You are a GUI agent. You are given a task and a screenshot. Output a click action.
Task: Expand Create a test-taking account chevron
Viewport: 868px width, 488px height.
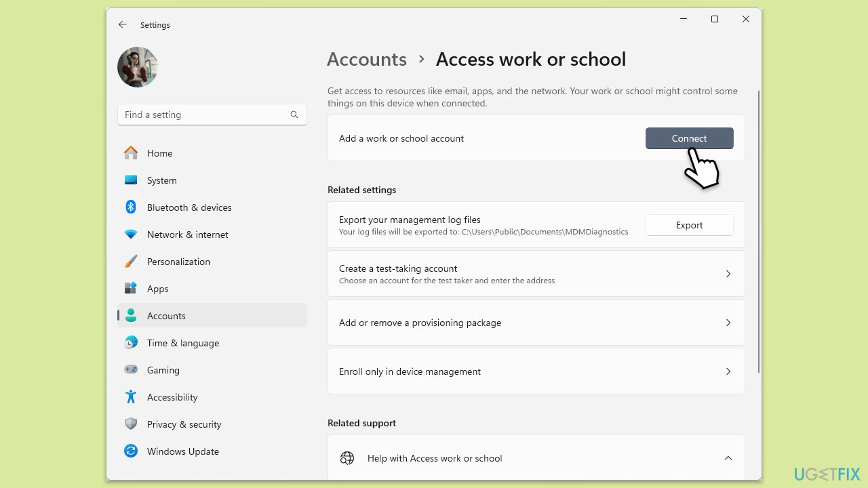[x=728, y=274]
